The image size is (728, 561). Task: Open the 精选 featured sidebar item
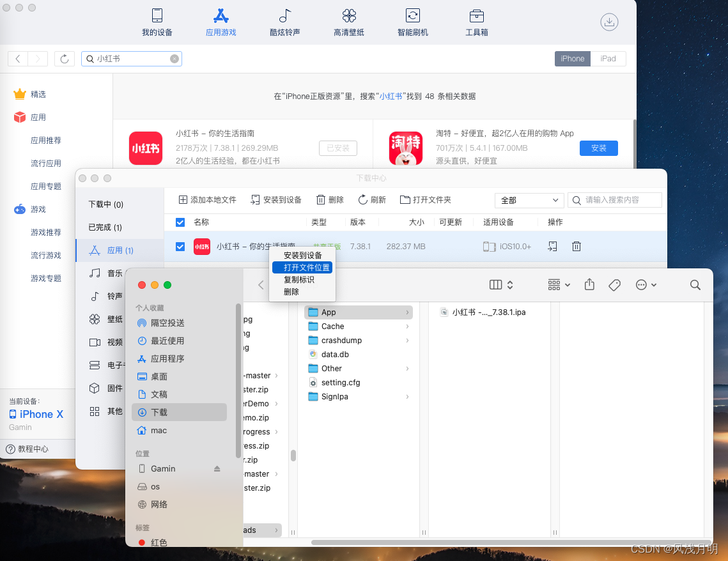pyautogui.click(x=30, y=94)
